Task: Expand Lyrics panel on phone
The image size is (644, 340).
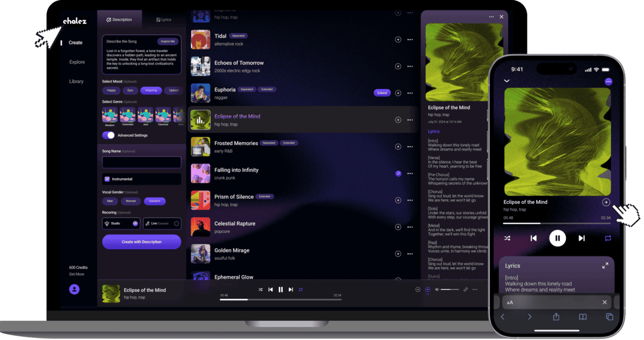Action: (x=605, y=266)
